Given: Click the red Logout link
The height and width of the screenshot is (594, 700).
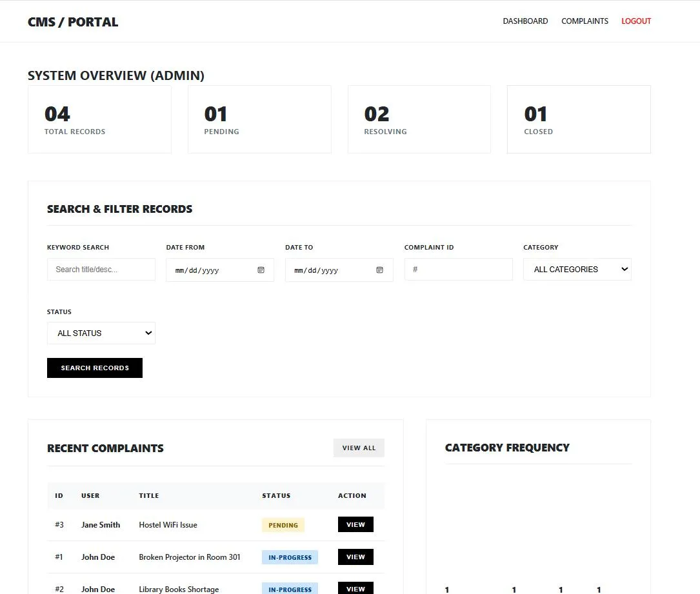Looking at the screenshot, I should coord(636,21).
